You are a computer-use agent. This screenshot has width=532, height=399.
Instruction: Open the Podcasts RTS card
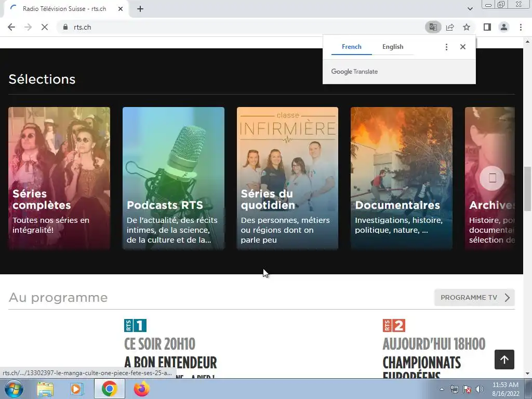click(x=174, y=179)
